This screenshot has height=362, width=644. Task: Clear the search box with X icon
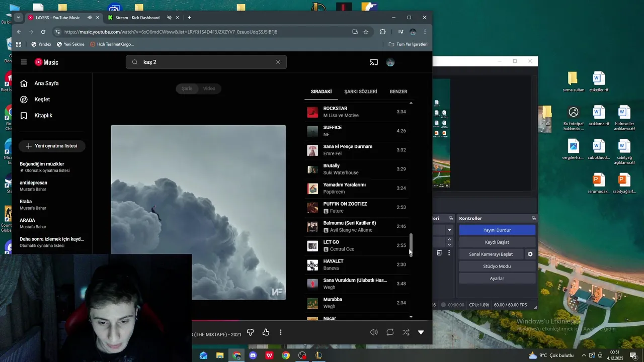pos(278,62)
